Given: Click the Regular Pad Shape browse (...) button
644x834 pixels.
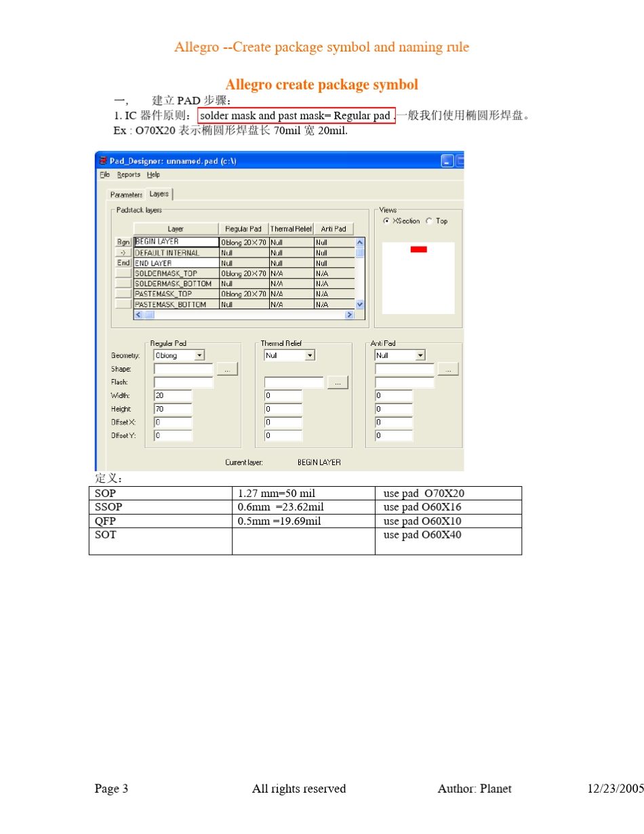Looking at the screenshot, I should 227,369.
